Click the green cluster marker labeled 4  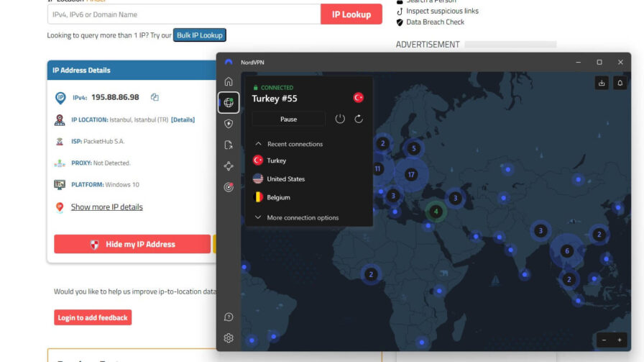(x=436, y=212)
